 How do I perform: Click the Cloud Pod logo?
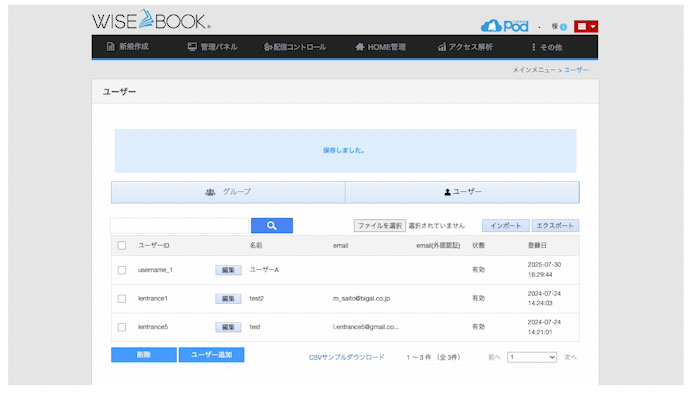pyautogui.click(x=505, y=25)
